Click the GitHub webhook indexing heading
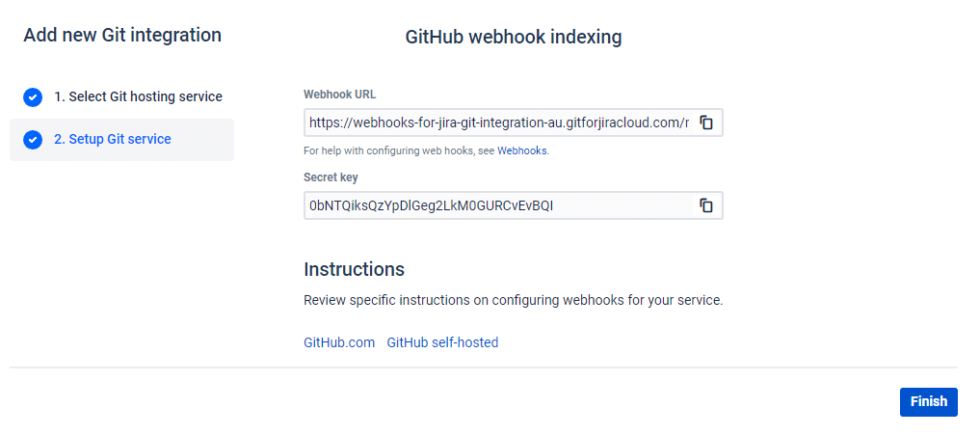Screen dimensions: 980x435 tap(513, 38)
